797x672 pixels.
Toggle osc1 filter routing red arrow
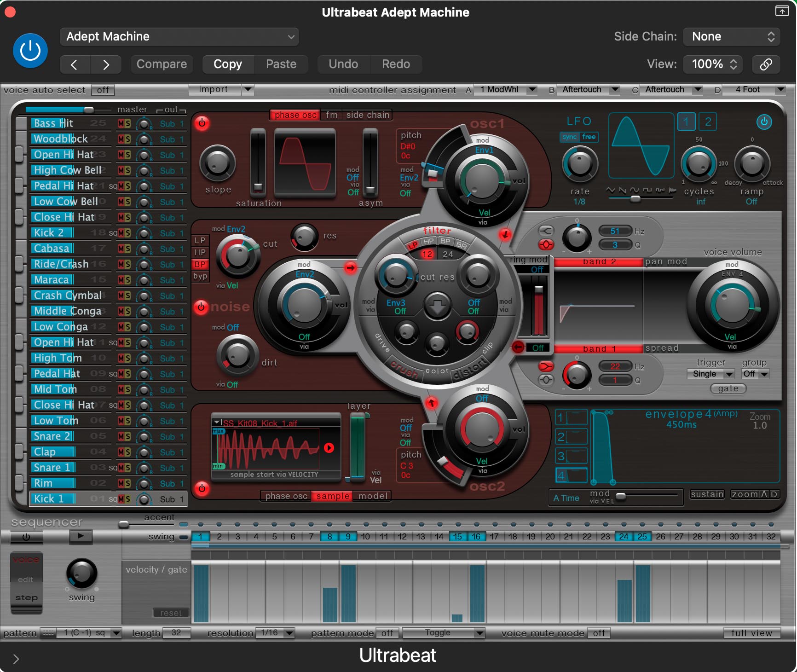[505, 234]
